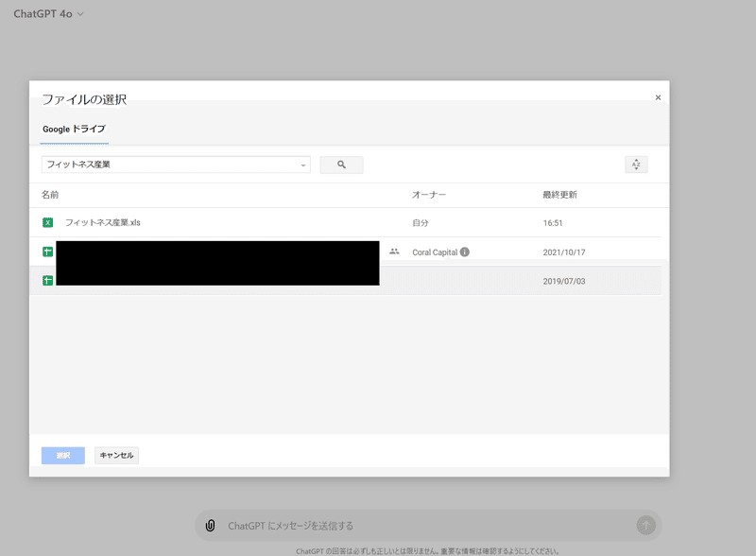Click the Excel icon for フィットネス産業.xls

(47, 223)
